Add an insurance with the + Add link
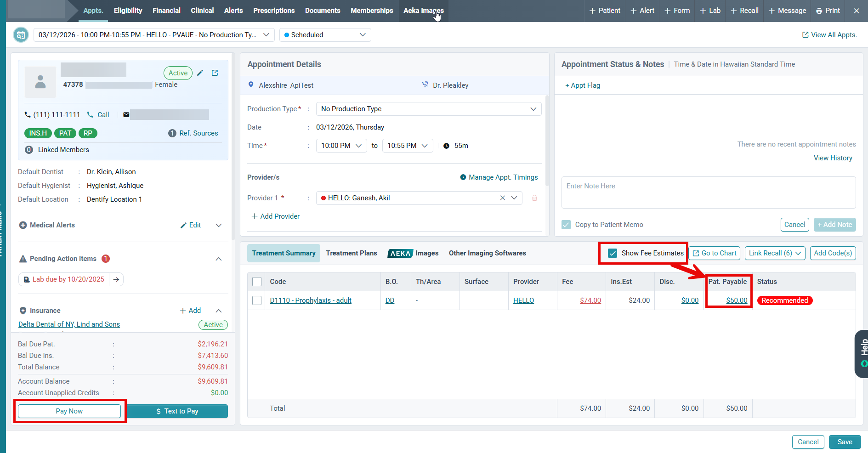868x453 pixels. click(190, 311)
